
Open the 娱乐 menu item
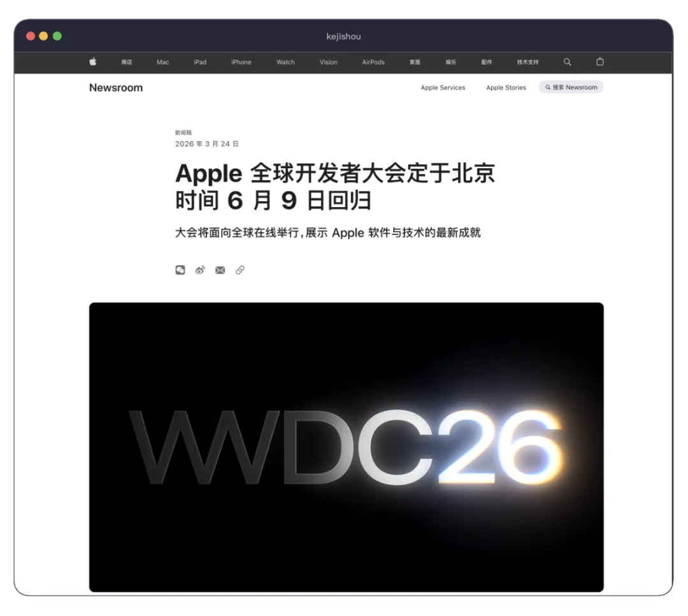tap(451, 62)
